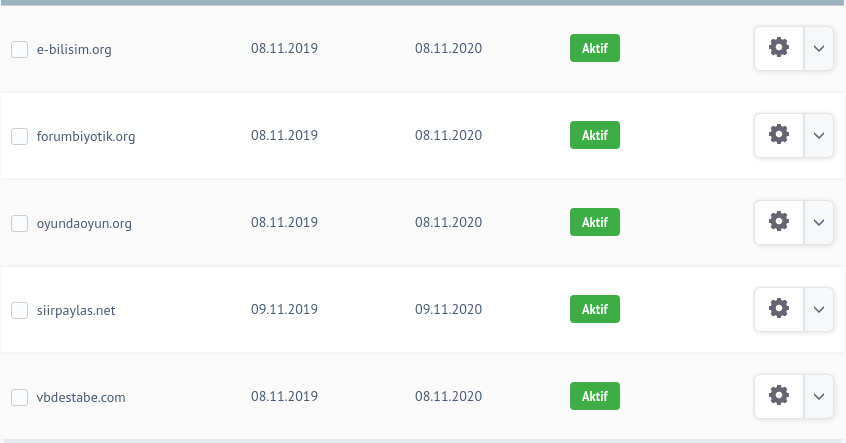846x443 pixels.
Task: Expand the dropdown arrow for e-bilisim.org
Action: point(818,49)
